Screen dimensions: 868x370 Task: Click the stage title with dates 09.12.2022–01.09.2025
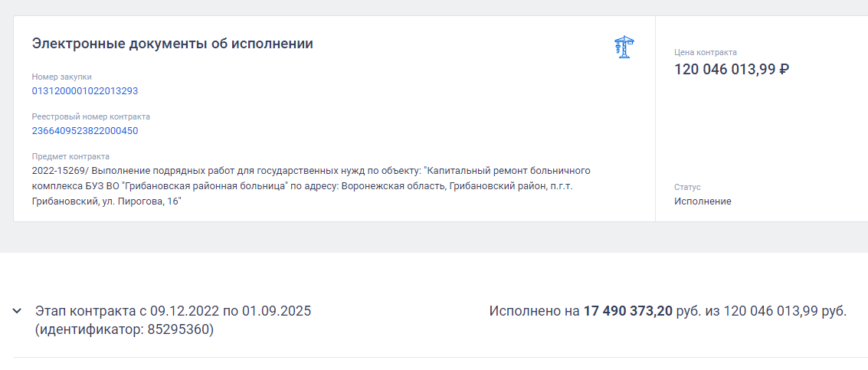pos(173,312)
